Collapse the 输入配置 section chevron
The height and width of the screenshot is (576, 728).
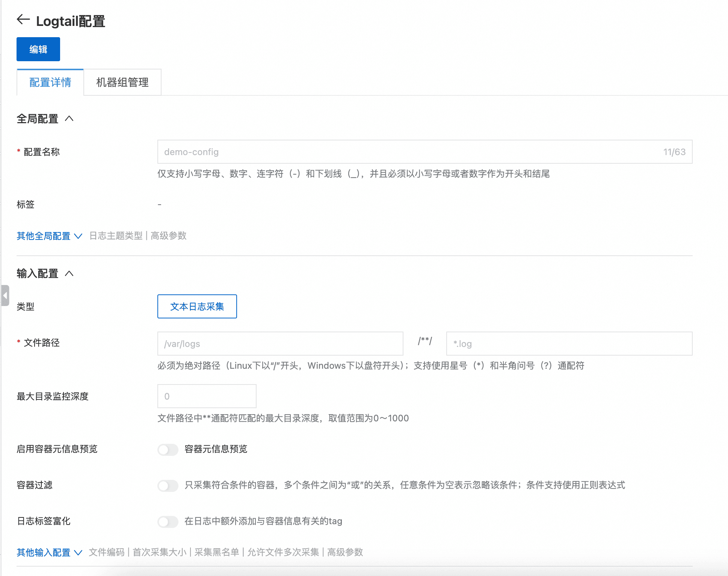point(69,273)
